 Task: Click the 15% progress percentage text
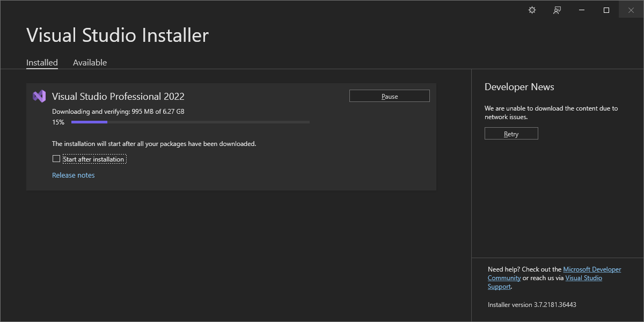point(58,122)
